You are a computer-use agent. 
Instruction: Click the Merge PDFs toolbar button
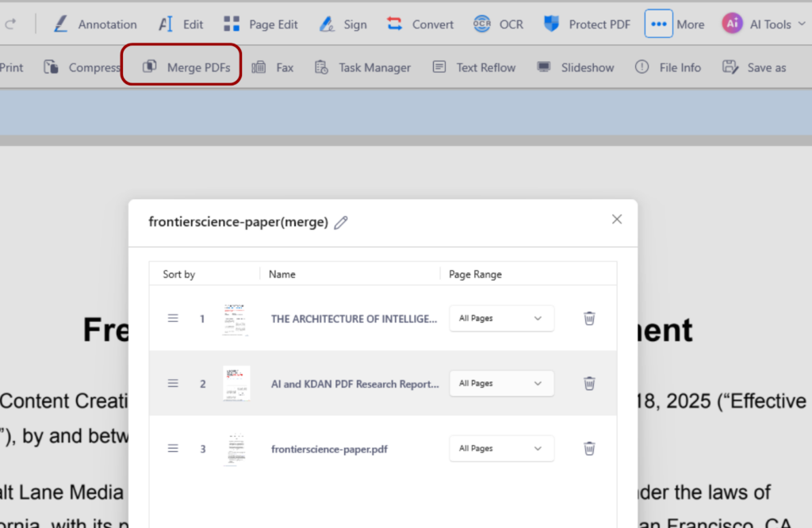coord(186,67)
